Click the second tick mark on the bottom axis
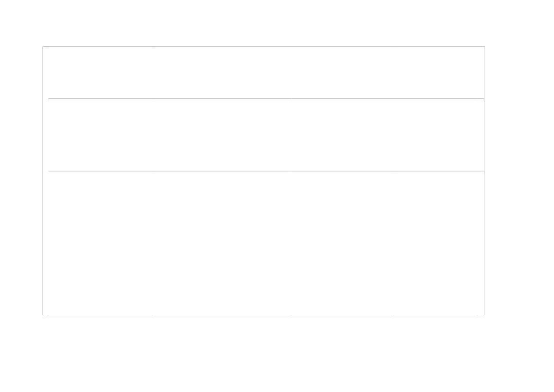 tap(152, 314)
